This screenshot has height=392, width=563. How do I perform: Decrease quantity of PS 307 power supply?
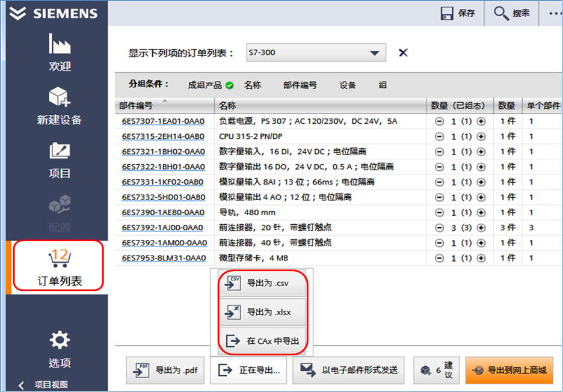point(439,121)
